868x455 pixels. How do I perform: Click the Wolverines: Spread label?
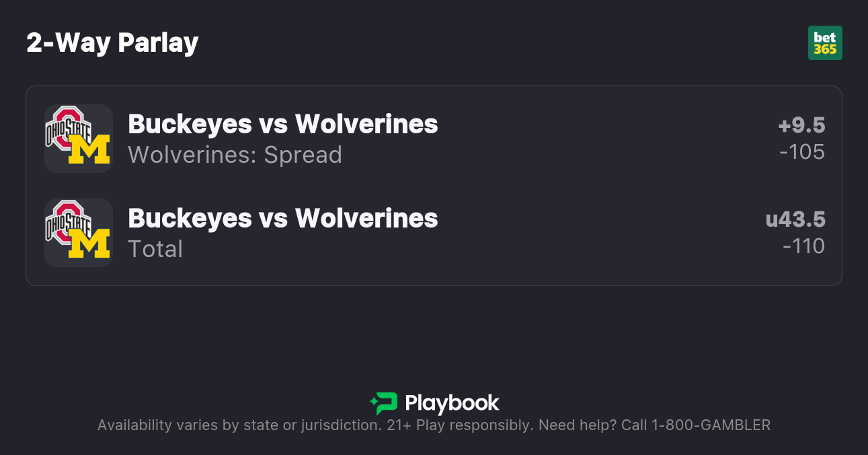coord(235,155)
